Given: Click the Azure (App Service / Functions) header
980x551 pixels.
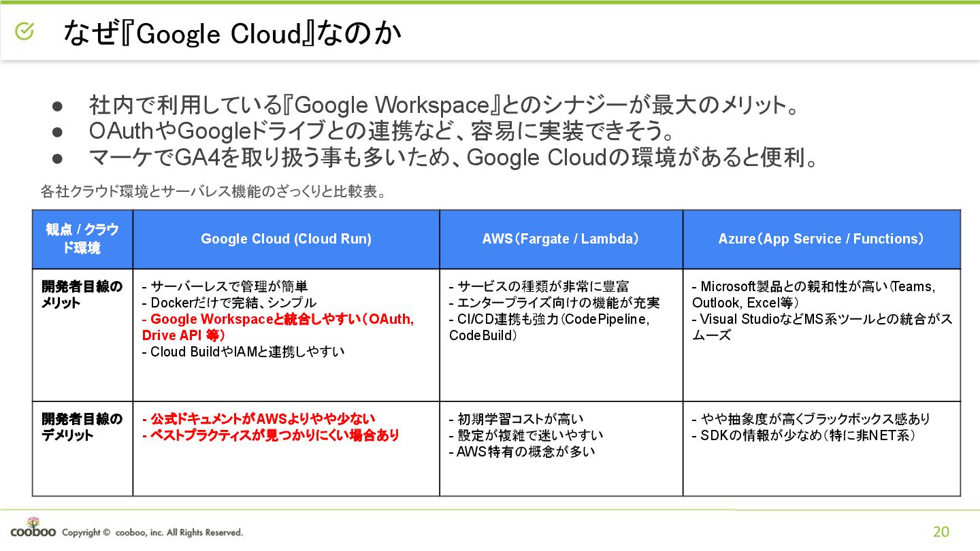Looking at the screenshot, I should click(821, 239).
